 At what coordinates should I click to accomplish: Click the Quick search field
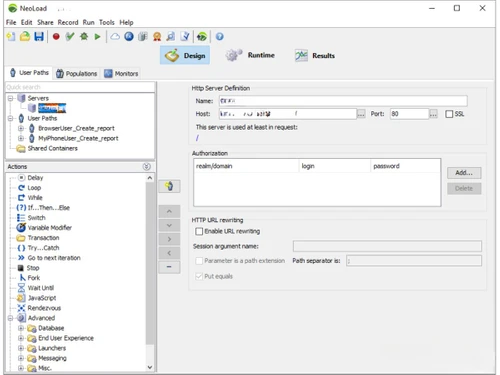[80, 87]
